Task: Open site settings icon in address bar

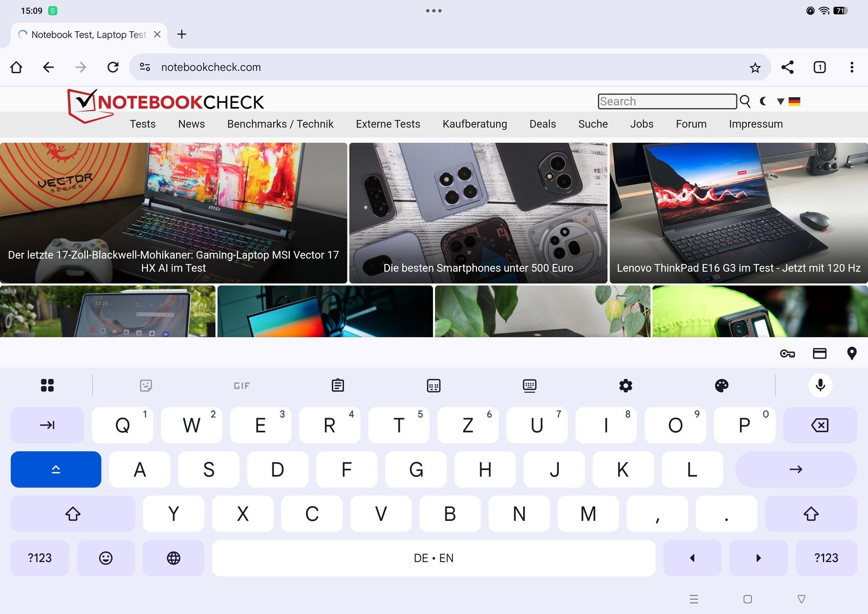Action: click(145, 67)
